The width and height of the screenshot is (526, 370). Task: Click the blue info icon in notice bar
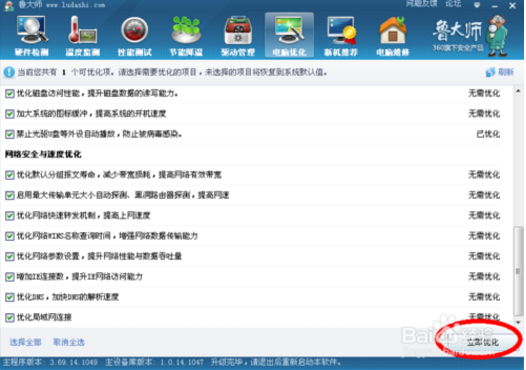9,72
